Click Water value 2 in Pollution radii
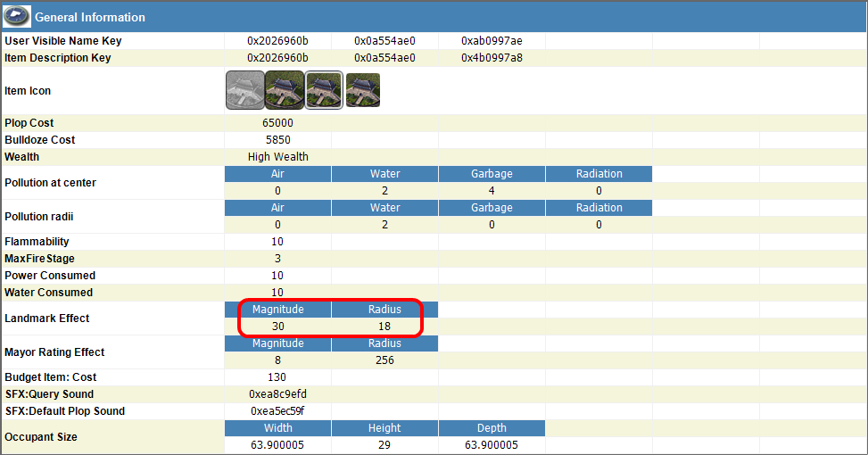This screenshot has height=455, width=868. click(x=384, y=225)
